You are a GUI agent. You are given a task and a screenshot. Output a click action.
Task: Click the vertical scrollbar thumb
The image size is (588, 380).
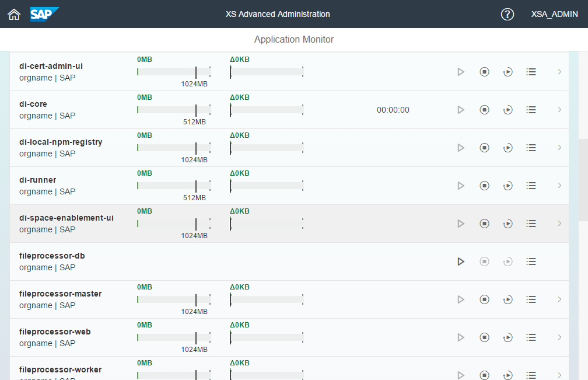583,180
